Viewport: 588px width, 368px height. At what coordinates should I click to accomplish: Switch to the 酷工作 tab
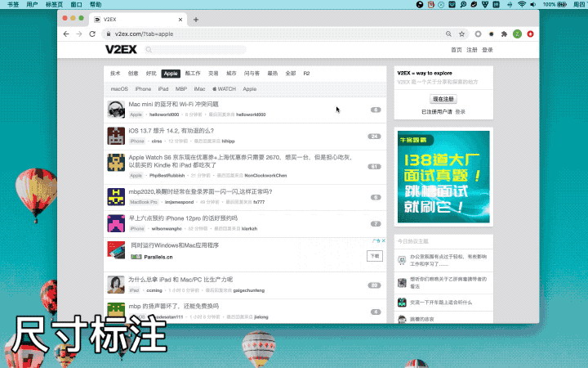193,74
